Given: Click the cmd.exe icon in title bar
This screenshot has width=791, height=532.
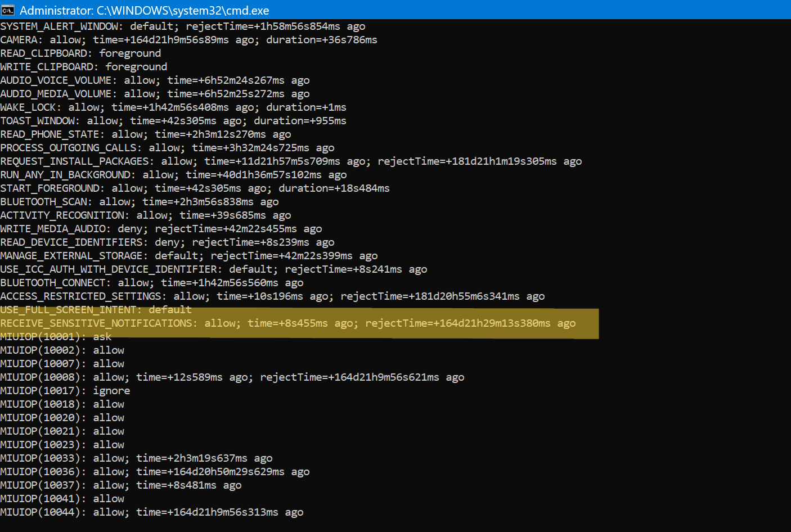Looking at the screenshot, I should point(8,10).
